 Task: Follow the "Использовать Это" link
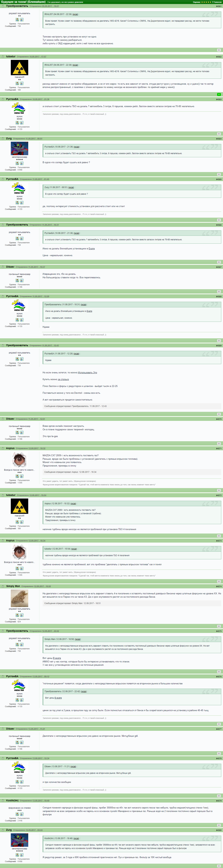pos(87,373)
